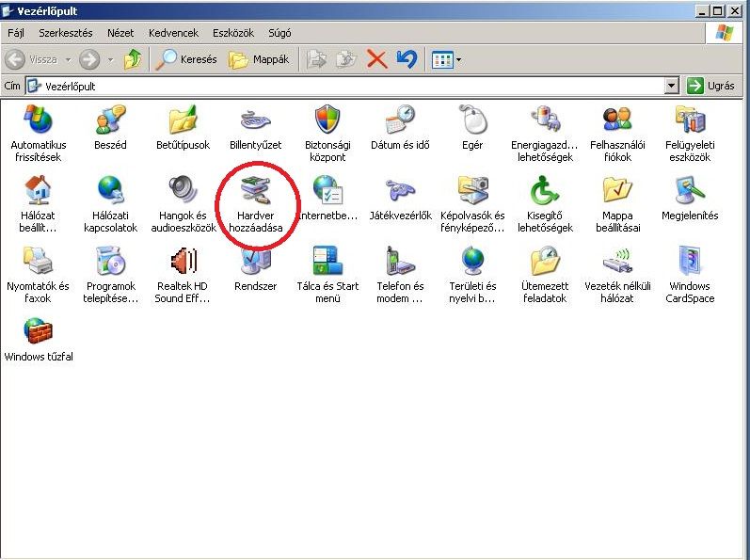Click the Keresés toolbar button
The width and height of the screenshot is (750, 560).
[x=186, y=59]
